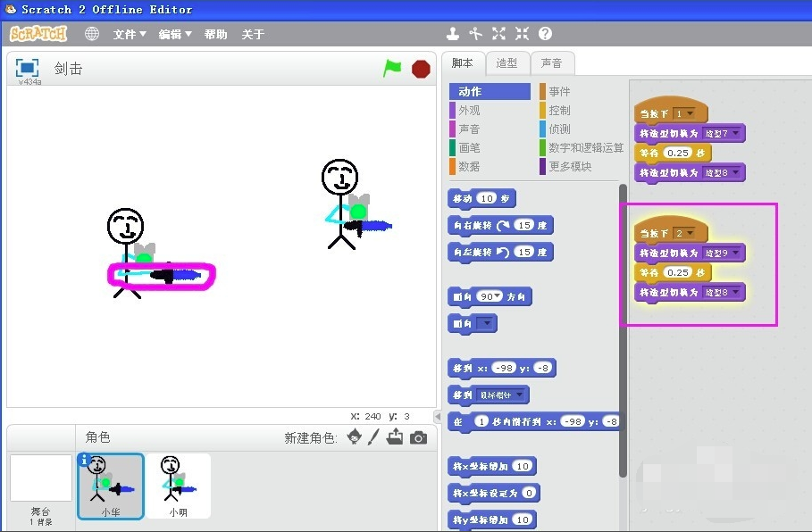Open the 文件 menu
Screen dimensions: 812x532
130,34
